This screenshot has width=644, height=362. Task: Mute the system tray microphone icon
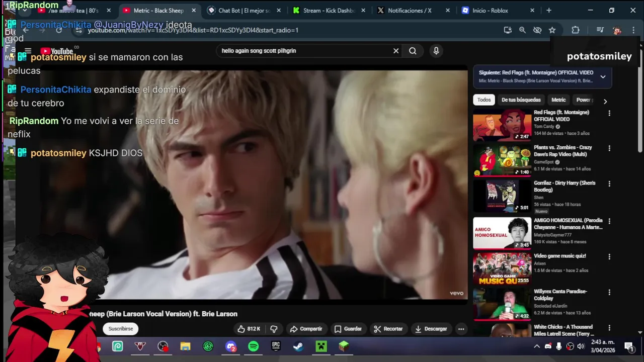click(x=559, y=346)
